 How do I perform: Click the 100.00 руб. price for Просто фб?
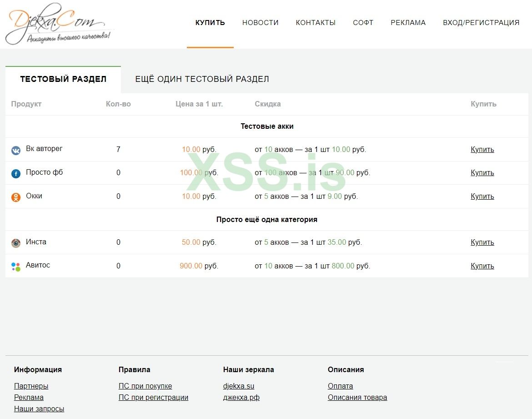tap(199, 172)
